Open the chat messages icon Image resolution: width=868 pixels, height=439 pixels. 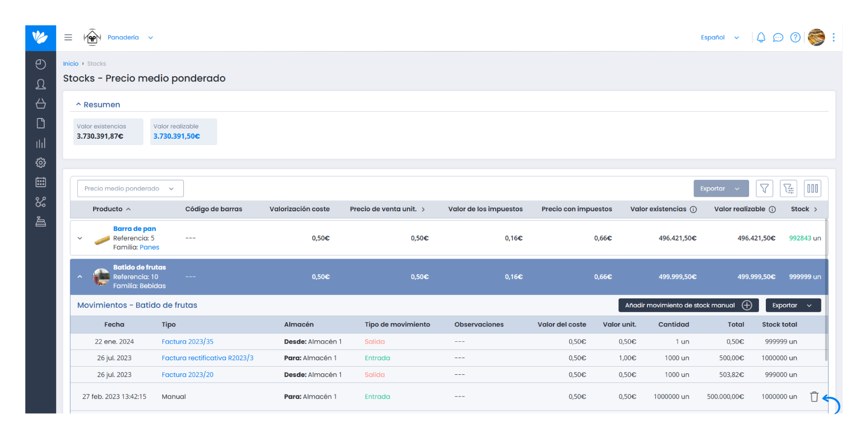pyautogui.click(x=778, y=38)
